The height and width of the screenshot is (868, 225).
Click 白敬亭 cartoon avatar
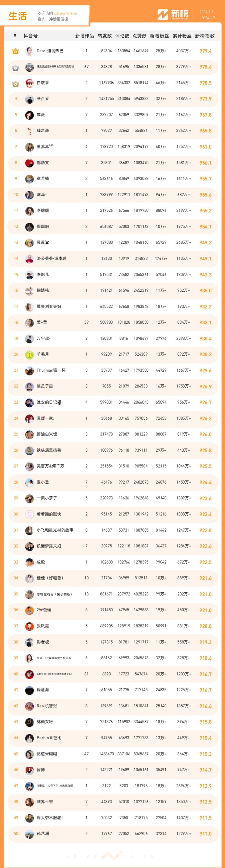[x=30, y=83]
